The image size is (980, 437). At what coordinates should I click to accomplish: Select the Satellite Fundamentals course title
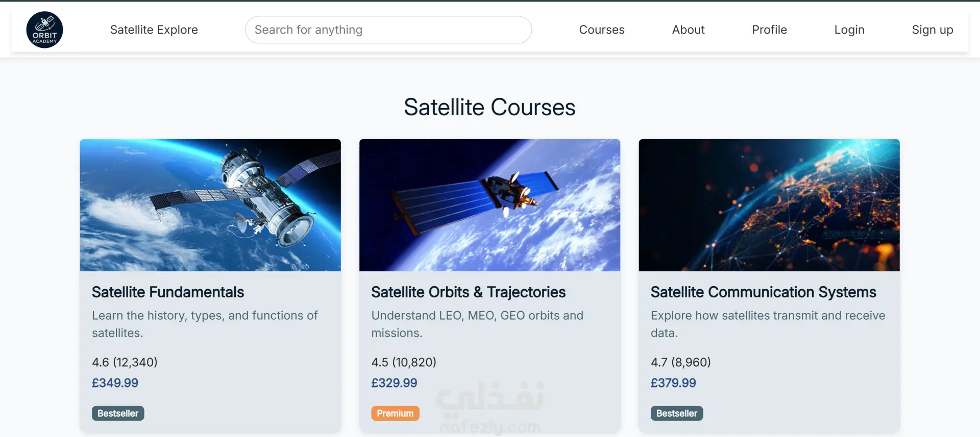[168, 292]
